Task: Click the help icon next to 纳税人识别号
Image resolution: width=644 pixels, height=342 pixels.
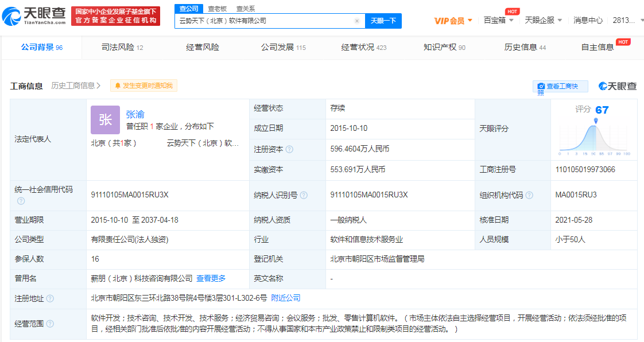Action: (x=304, y=196)
